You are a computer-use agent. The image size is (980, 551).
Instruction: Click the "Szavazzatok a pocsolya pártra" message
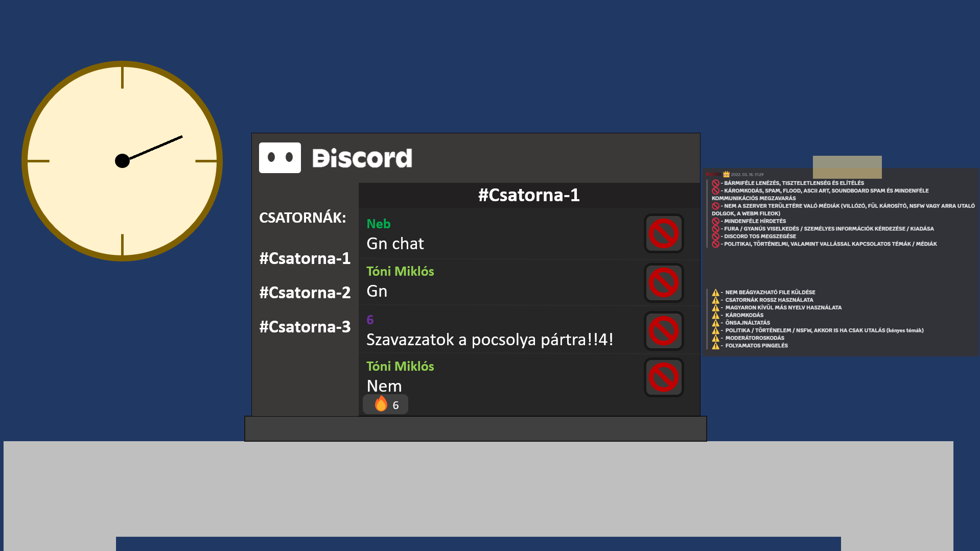(489, 340)
